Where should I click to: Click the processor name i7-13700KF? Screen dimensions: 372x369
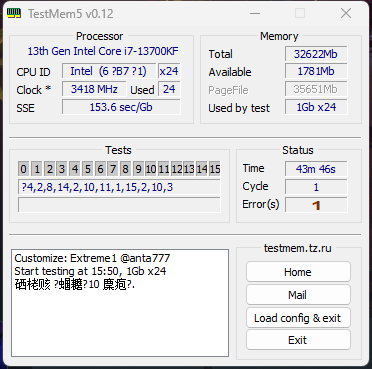click(103, 51)
